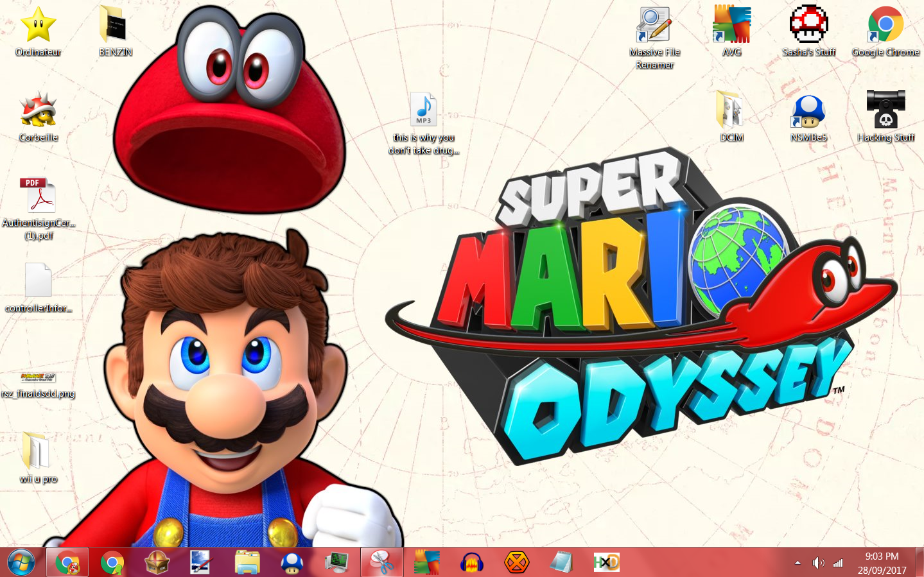Select the MP3 file on the desktop
Screen dimensions: 924x577
(x=424, y=110)
